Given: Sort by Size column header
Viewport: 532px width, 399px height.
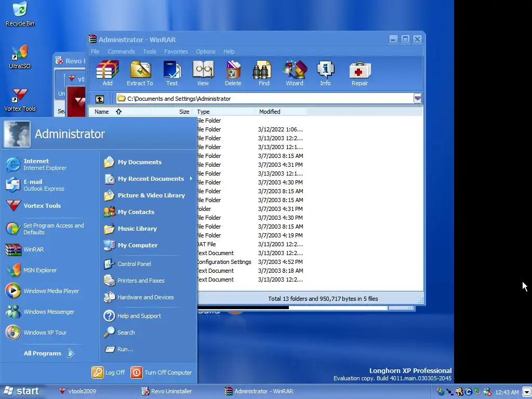Looking at the screenshot, I should [171, 112].
